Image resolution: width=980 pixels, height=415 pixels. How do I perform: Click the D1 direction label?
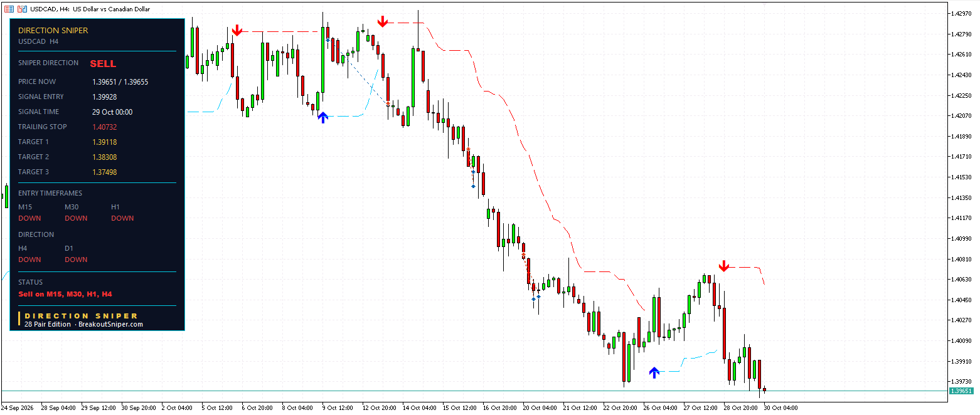[69, 248]
